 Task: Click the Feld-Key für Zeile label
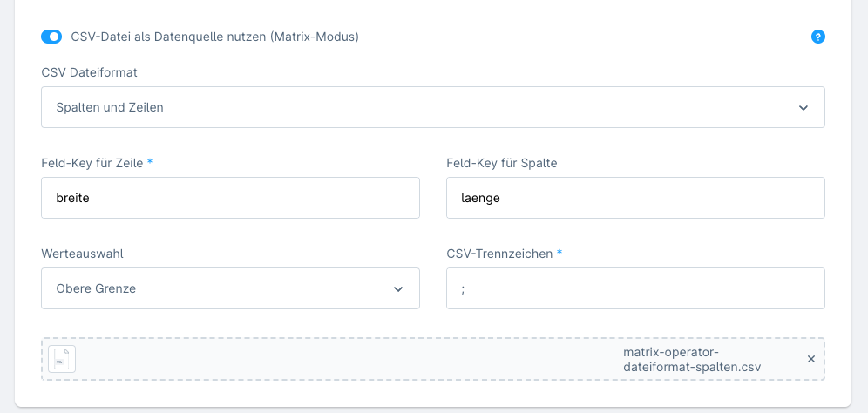click(x=92, y=163)
